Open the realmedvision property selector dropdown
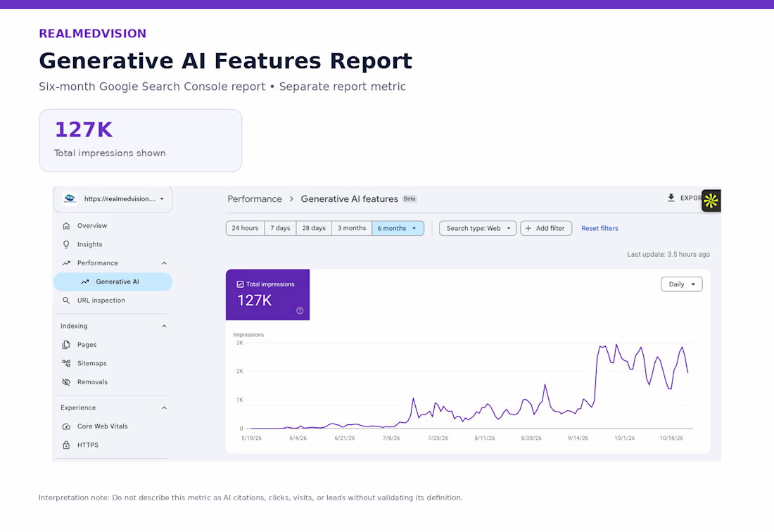The image size is (774, 532). pyautogui.click(x=113, y=199)
